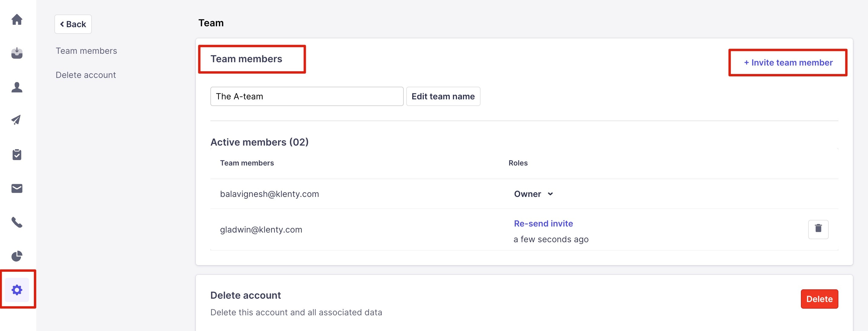The image size is (868, 331).
Task: Click the Back button
Action: [x=73, y=24]
